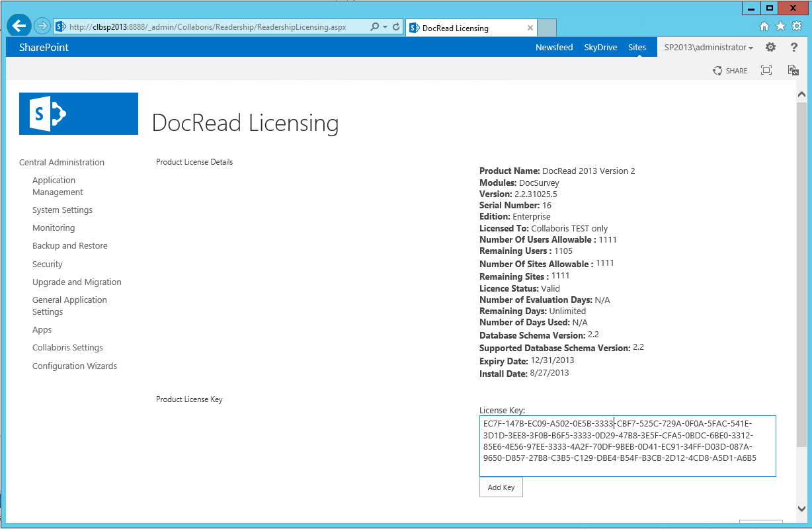This screenshot has height=529, width=812.
Task: Click the 'Product Name: DocRead 2013 Version 2' line
Action: (557, 171)
